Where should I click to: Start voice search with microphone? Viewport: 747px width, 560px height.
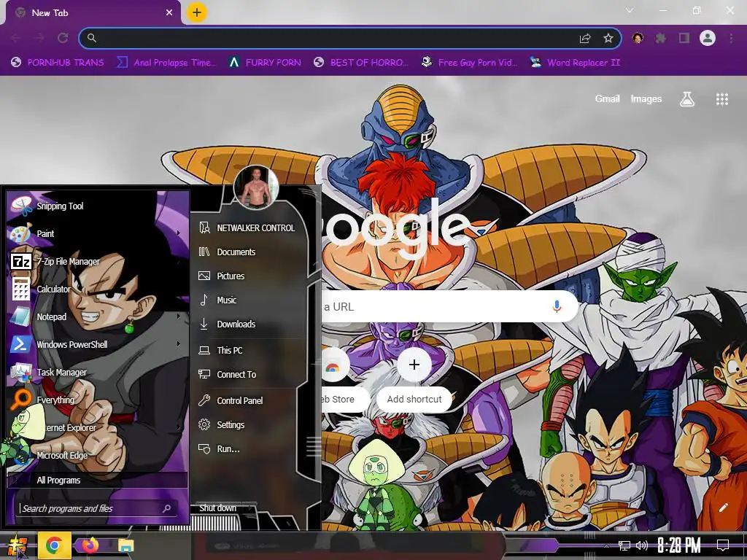tap(557, 306)
